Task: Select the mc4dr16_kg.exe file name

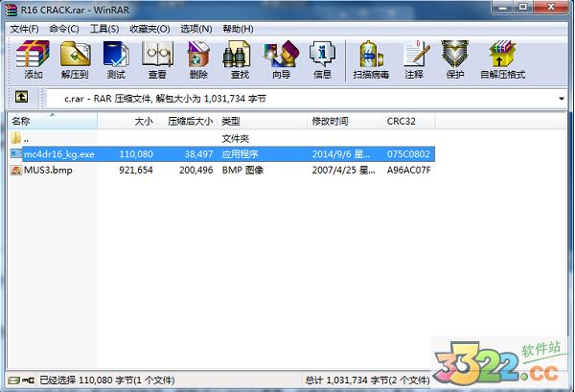Action: tap(59, 154)
